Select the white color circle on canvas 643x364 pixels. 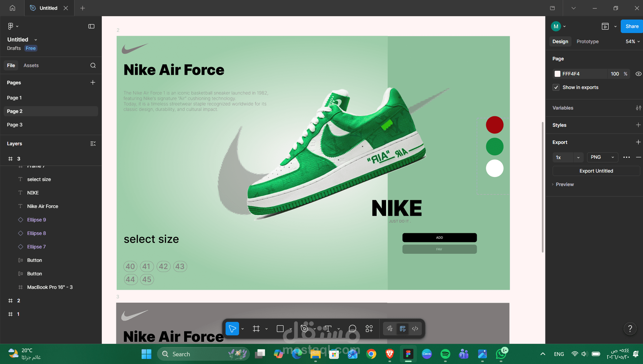(x=495, y=168)
